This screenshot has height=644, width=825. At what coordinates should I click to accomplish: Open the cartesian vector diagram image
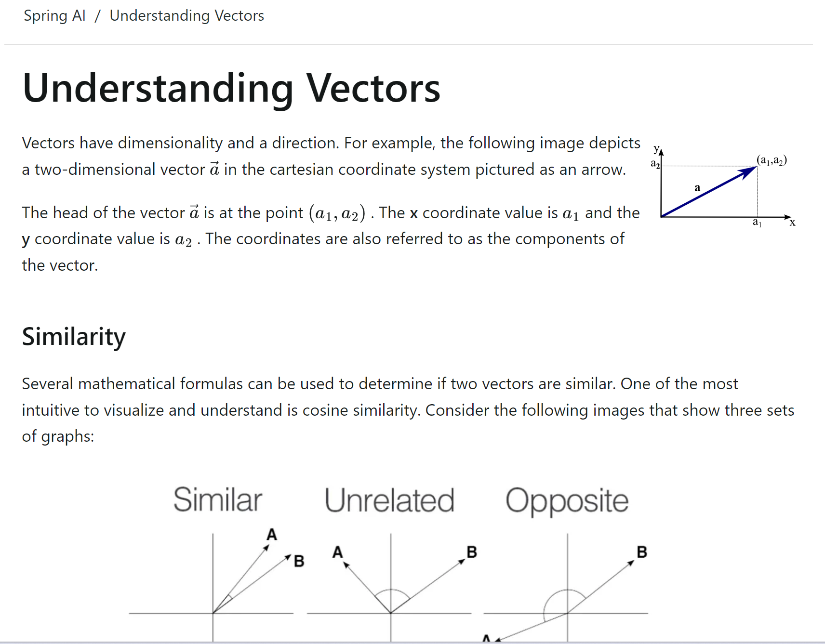click(723, 187)
